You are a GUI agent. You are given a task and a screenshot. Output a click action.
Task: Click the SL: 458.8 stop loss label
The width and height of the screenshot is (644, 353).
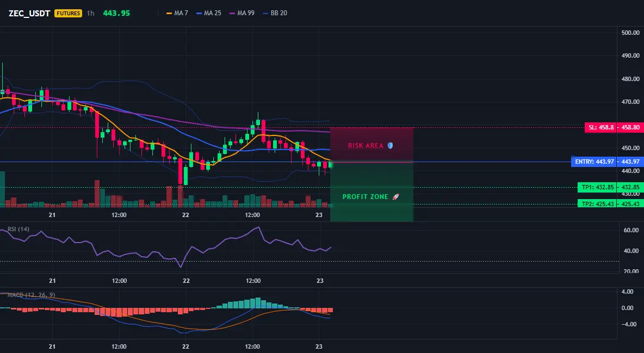[601, 127]
